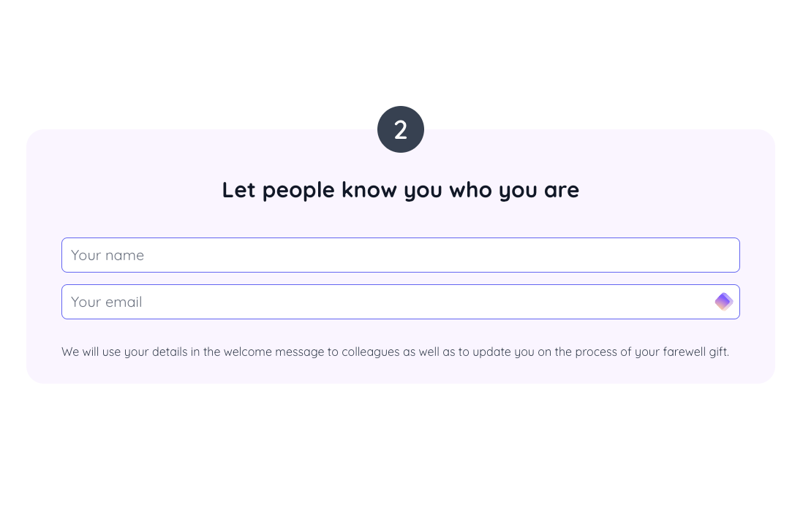The width and height of the screenshot is (803, 532).
Task: Click the welcome message disclaimer text
Action: (x=395, y=351)
